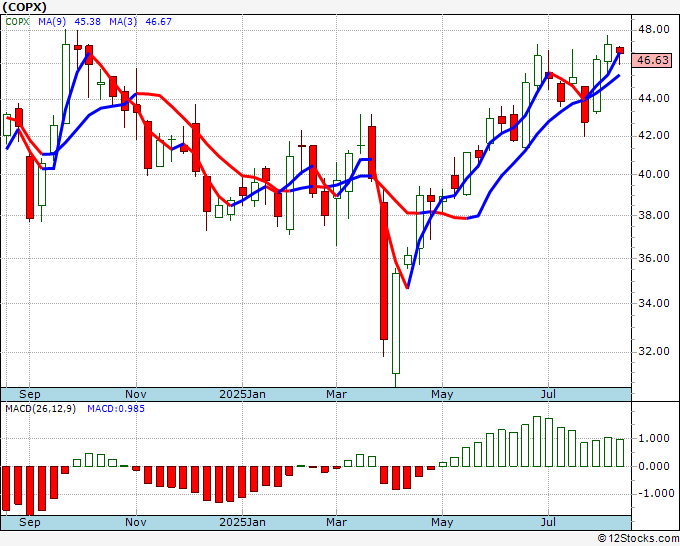
Task: Click the last red candlestick near 46.63
Action: point(620,50)
